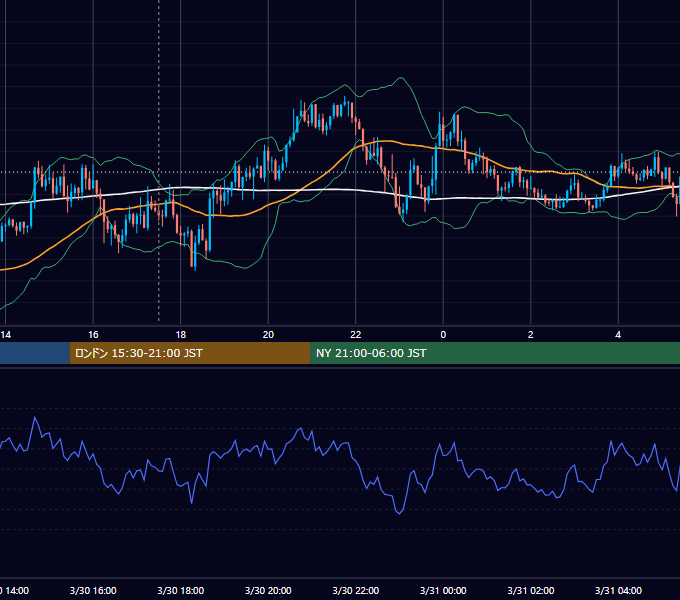Click the 2 hour axis label
Image resolution: width=680 pixels, height=600 pixels.
pyautogui.click(x=530, y=335)
